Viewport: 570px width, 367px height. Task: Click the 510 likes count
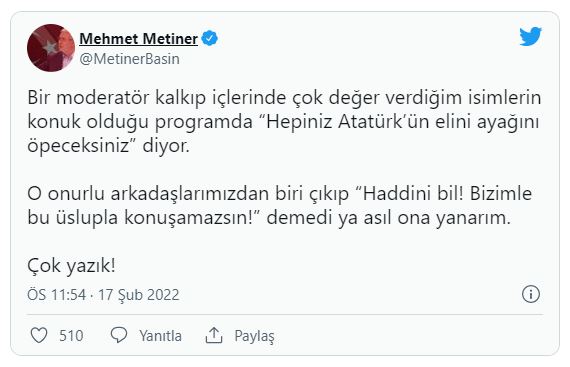71,335
